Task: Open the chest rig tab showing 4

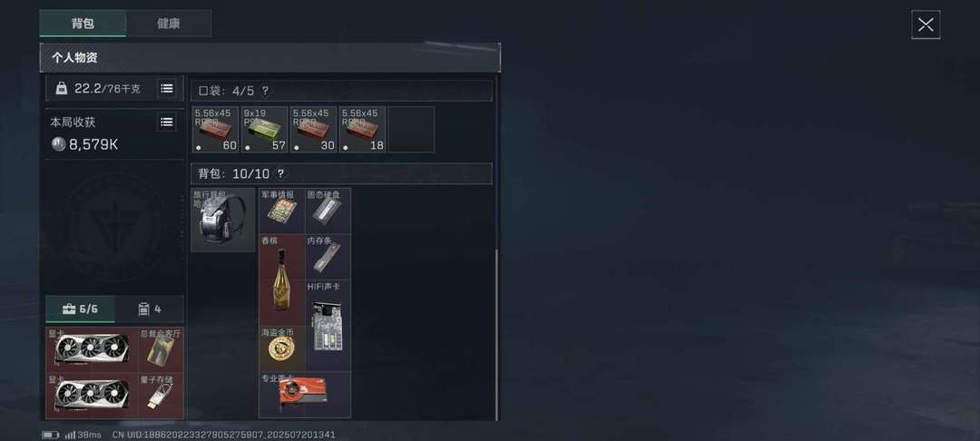Action: pos(150,309)
